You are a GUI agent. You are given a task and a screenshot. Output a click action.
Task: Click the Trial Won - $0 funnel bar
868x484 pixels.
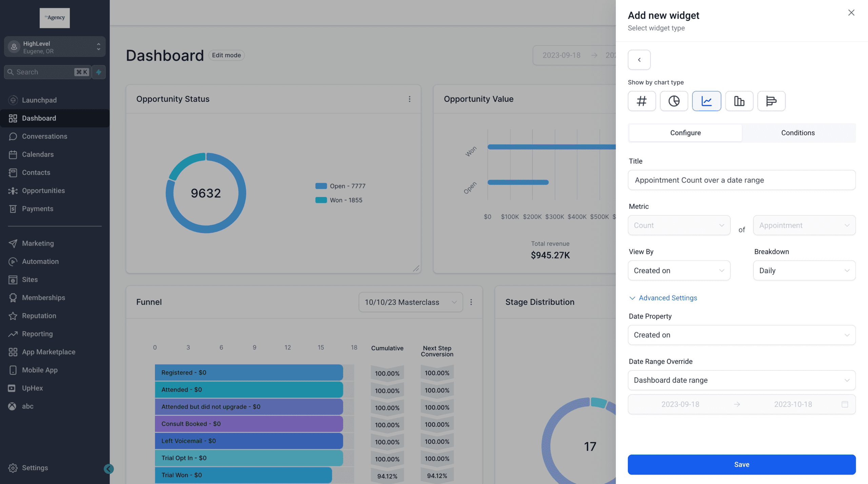[x=243, y=475]
